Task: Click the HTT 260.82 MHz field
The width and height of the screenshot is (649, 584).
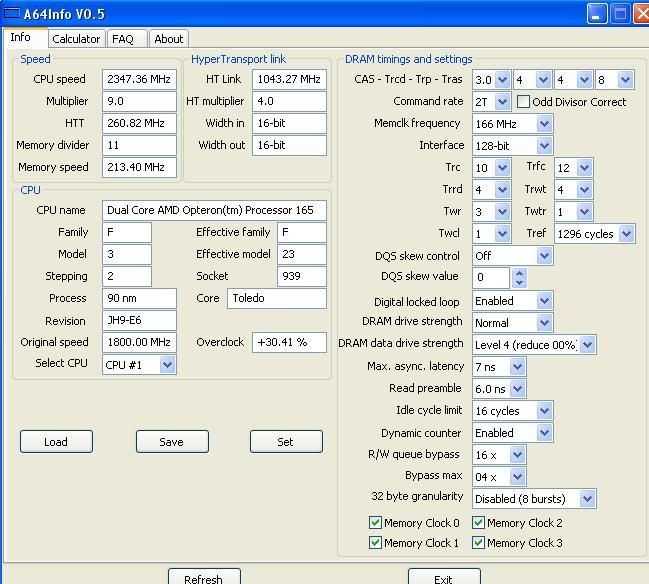Action: click(x=139, y=123)
